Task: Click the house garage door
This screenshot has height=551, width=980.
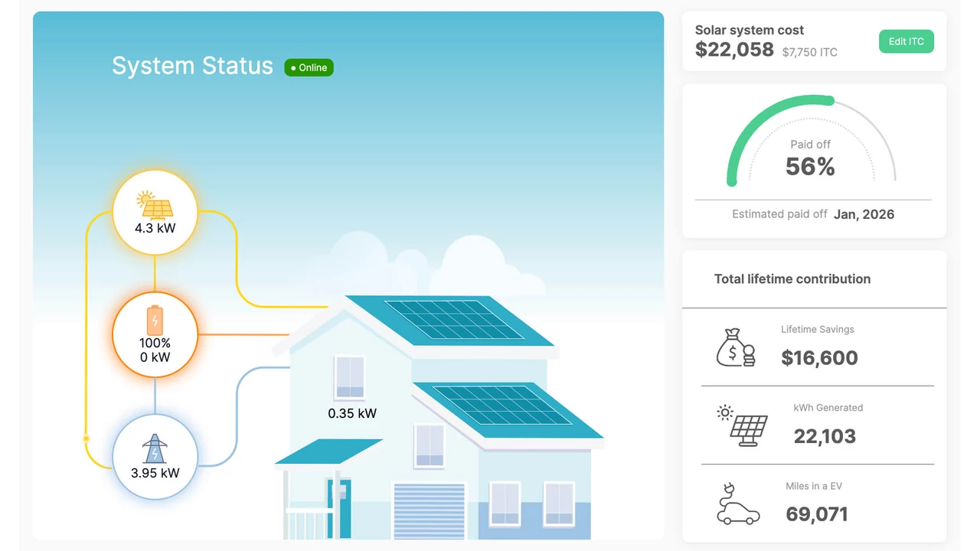Action: coord(429,510)
